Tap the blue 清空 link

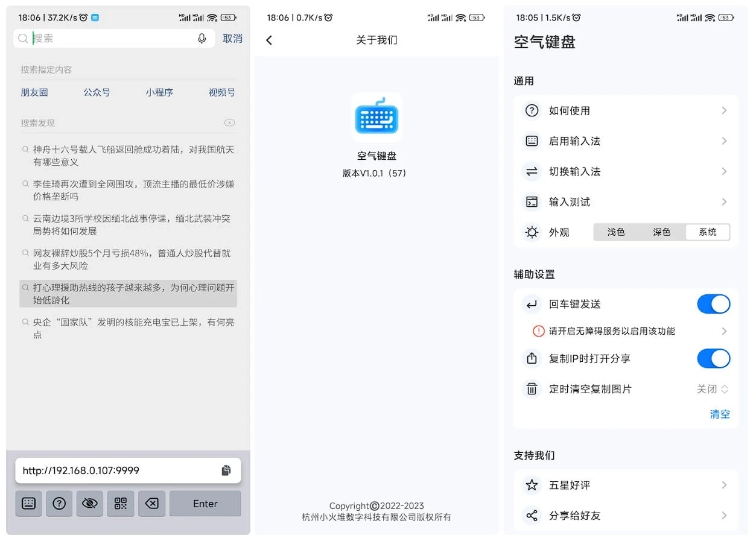pyautogui.click(x=720, y=414)
